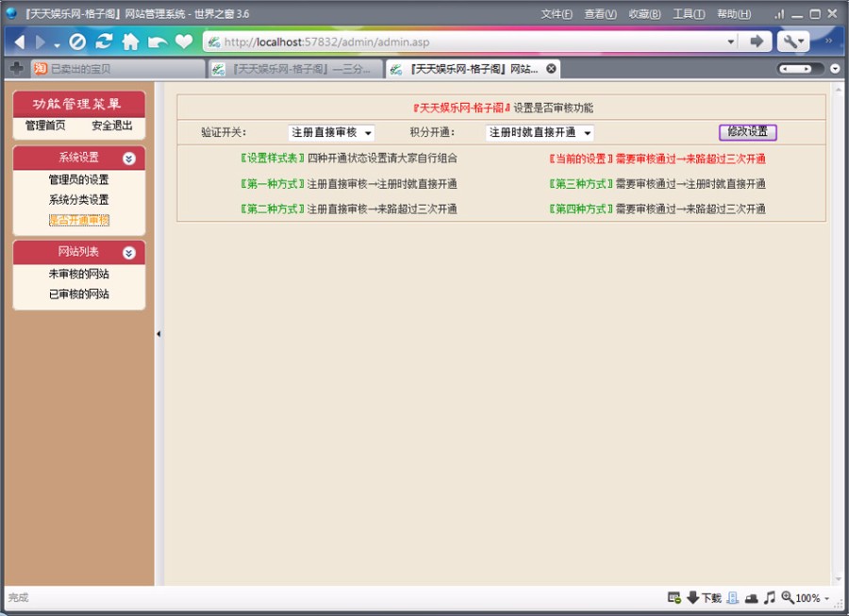849x616 pixels.
Task: Click the heart favorites icon
Action: [x=182, y=42]
